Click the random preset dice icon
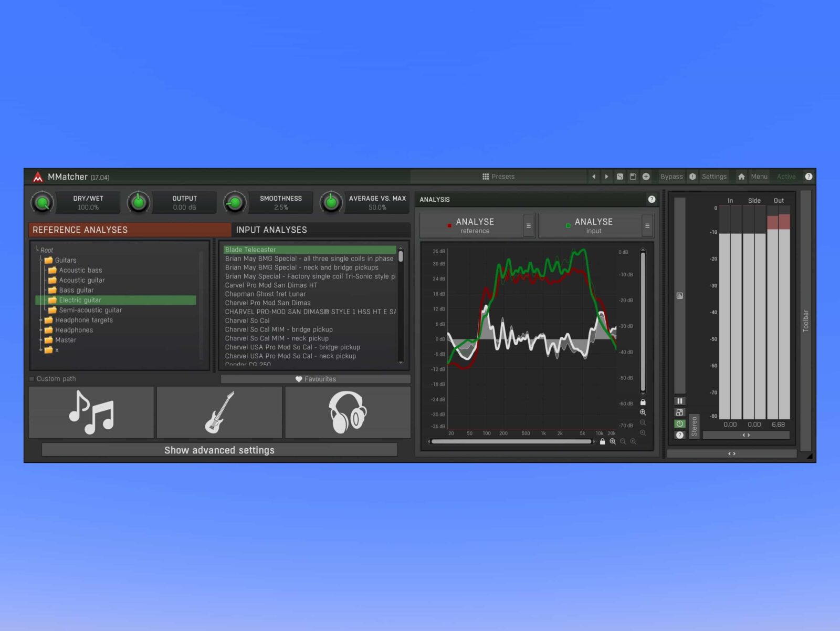 (x=620, y=177)
